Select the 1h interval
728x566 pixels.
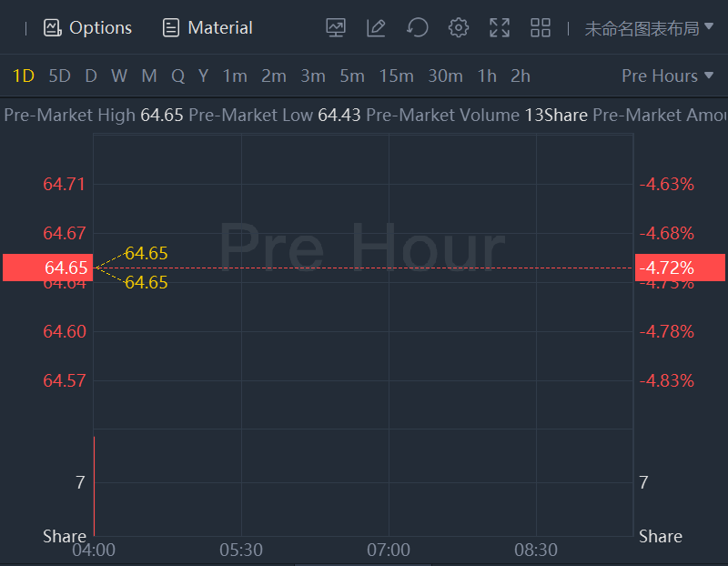click(487, 76)
